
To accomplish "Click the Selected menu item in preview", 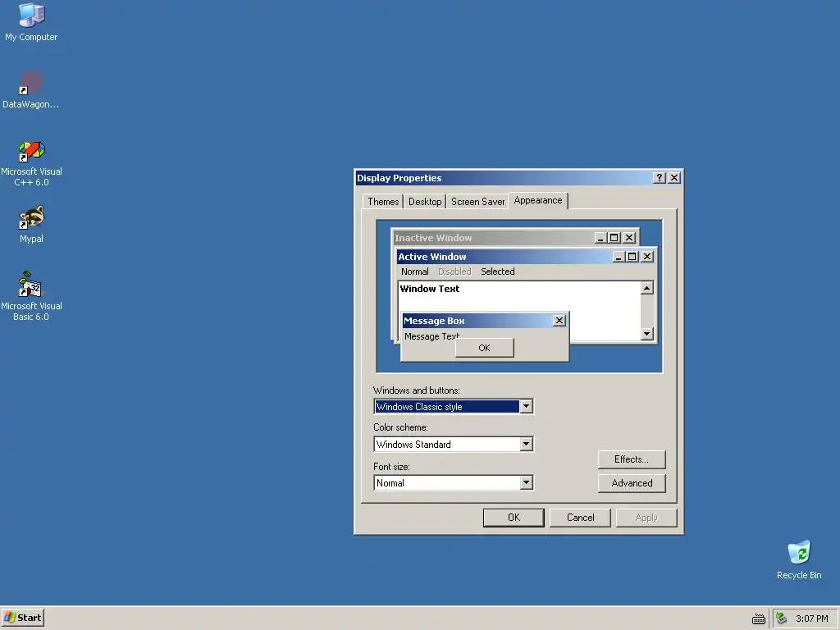I will (498, 272).
